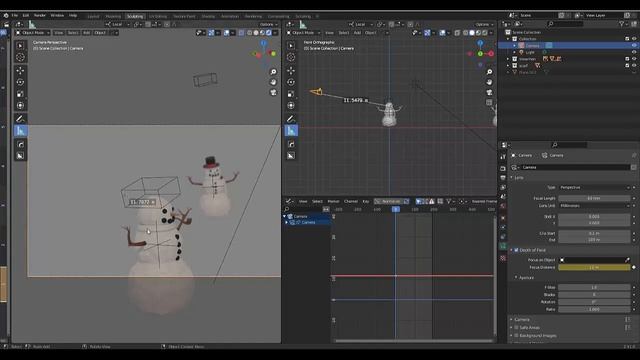
Task: Click the pan hand icon in right viewport
Action: (489, 82)
